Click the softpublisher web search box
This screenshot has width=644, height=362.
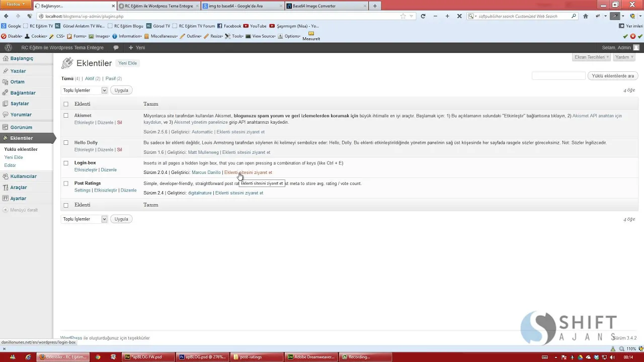522,16
